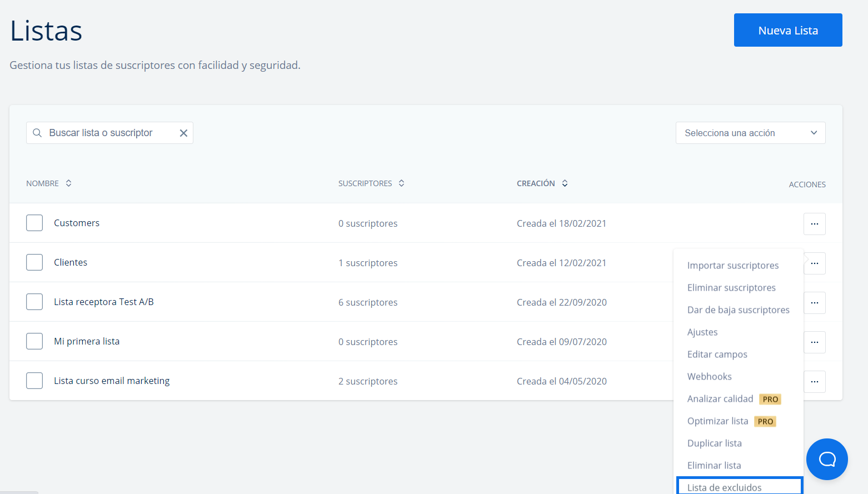Click the ACCIONES column header
Screen dimensions: 868x494
[x=807, y=184]
